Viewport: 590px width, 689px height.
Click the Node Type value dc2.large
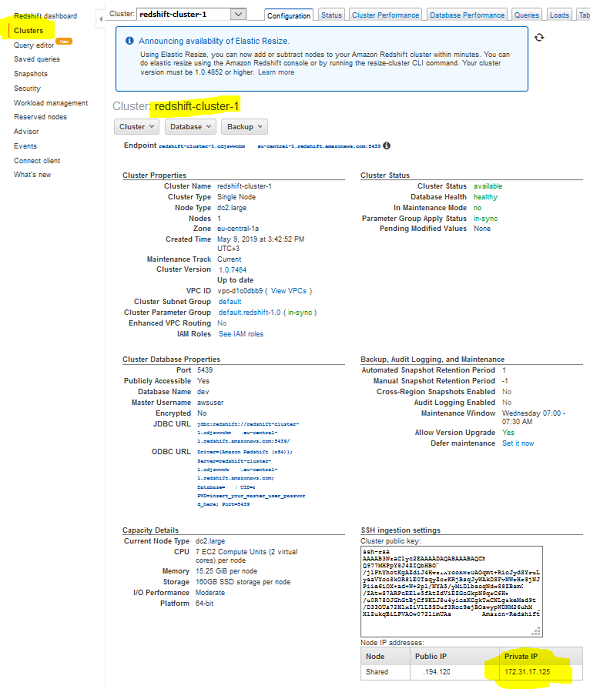click(x=232, y=207)
